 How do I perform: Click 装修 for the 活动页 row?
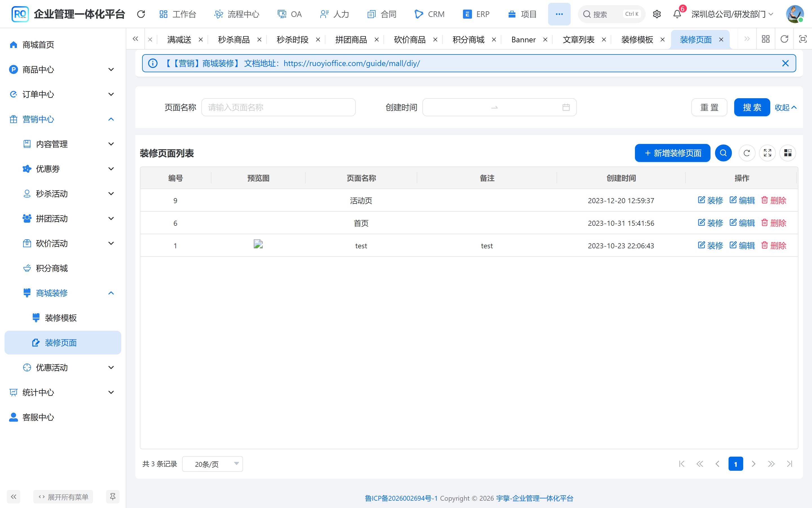710,201
